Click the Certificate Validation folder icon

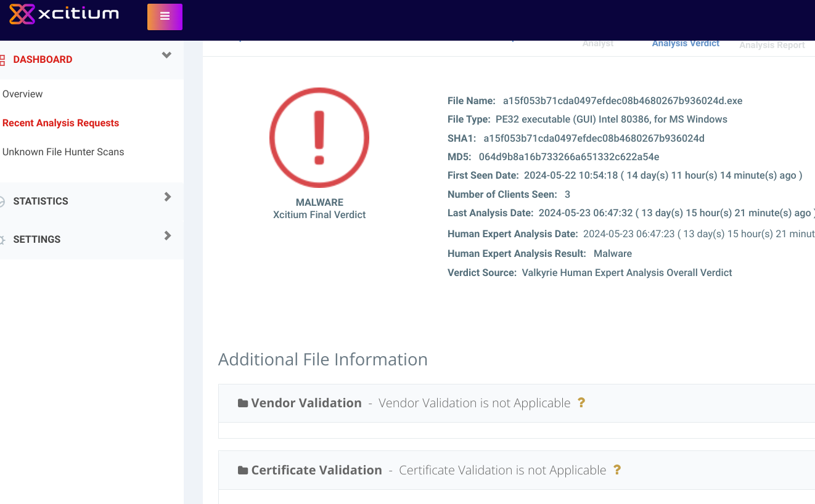point(243,470)
